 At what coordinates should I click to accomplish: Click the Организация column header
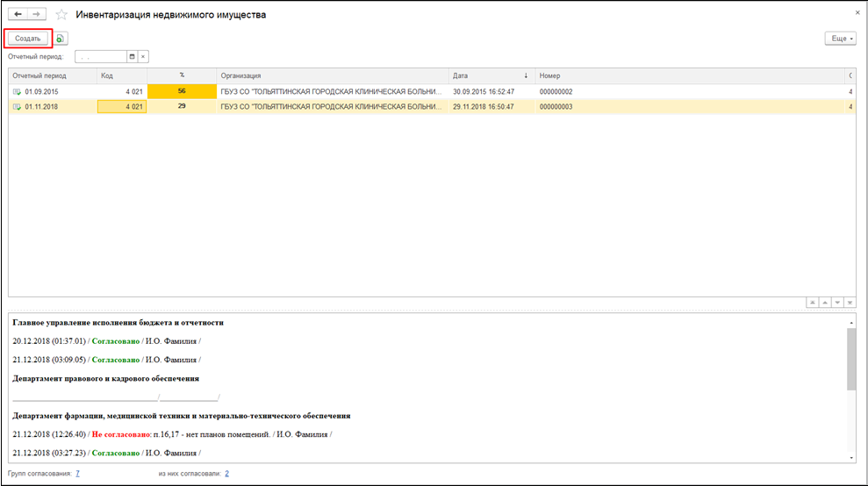click(x=332, y=75)
